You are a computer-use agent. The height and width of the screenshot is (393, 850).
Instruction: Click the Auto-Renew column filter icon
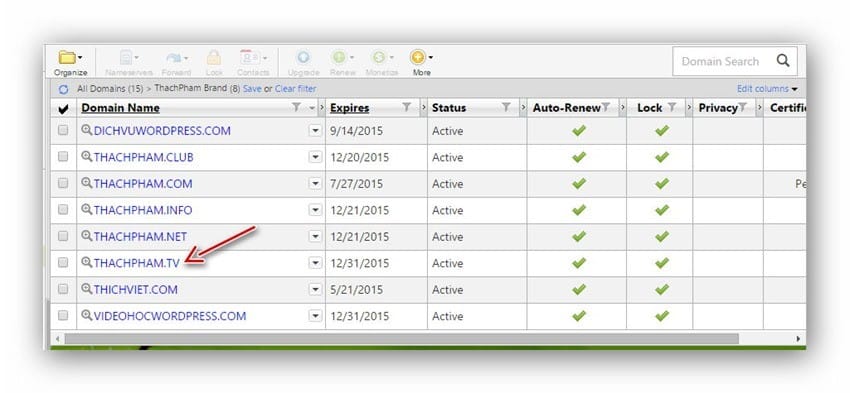606,107
